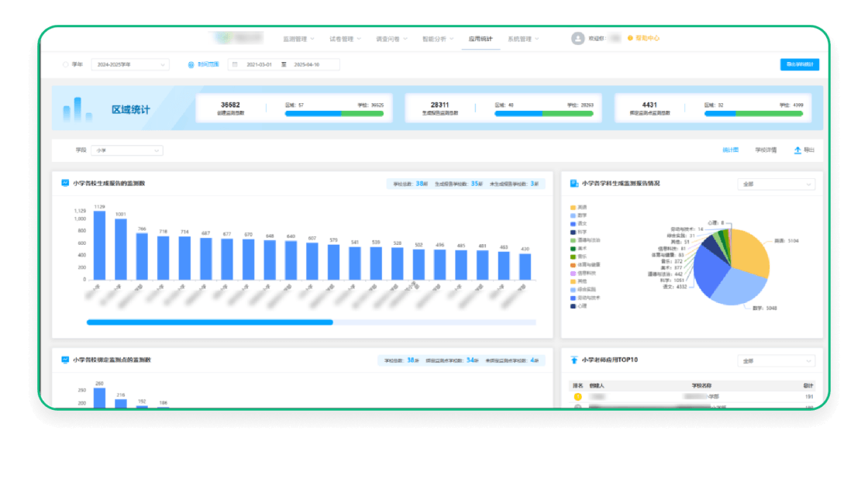868x496 pixels.
Task: Click the gold first-place rank medal
Action: click(x=578, y=397)
